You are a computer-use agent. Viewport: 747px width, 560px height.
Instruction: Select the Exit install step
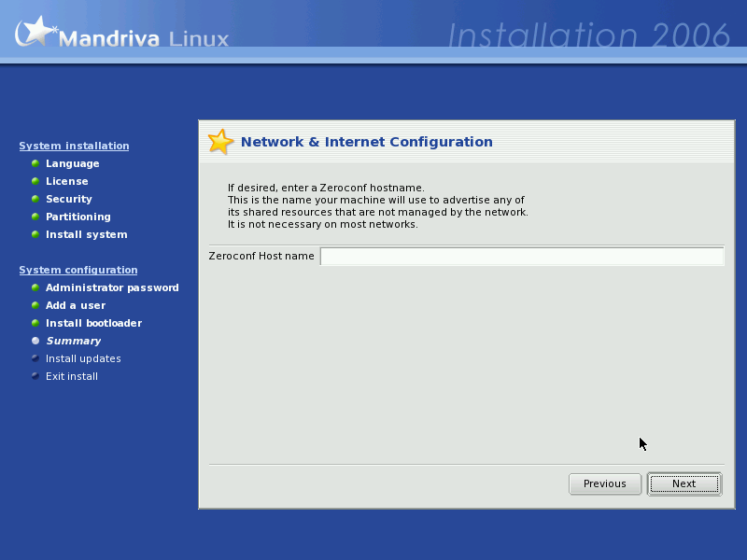(x=72, y=376)
